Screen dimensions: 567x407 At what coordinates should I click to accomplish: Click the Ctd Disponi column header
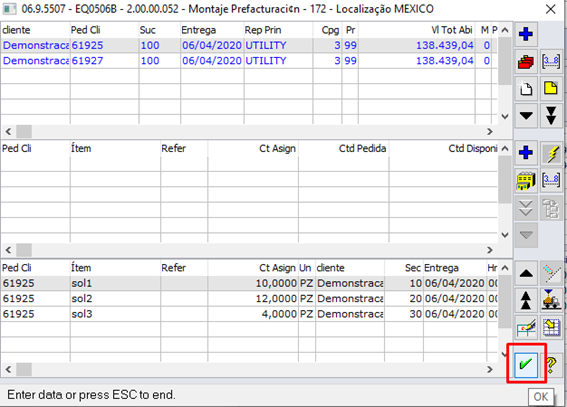click(x=444, y=149)
